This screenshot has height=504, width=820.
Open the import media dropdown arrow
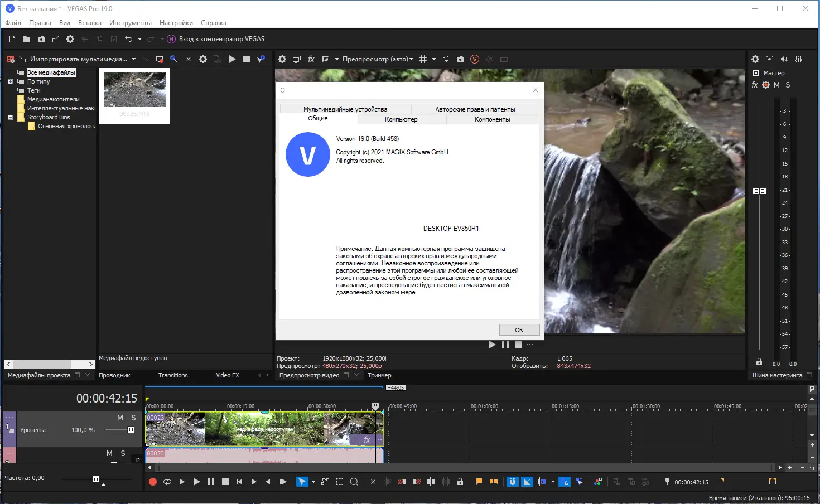click(x=133, y=59)
